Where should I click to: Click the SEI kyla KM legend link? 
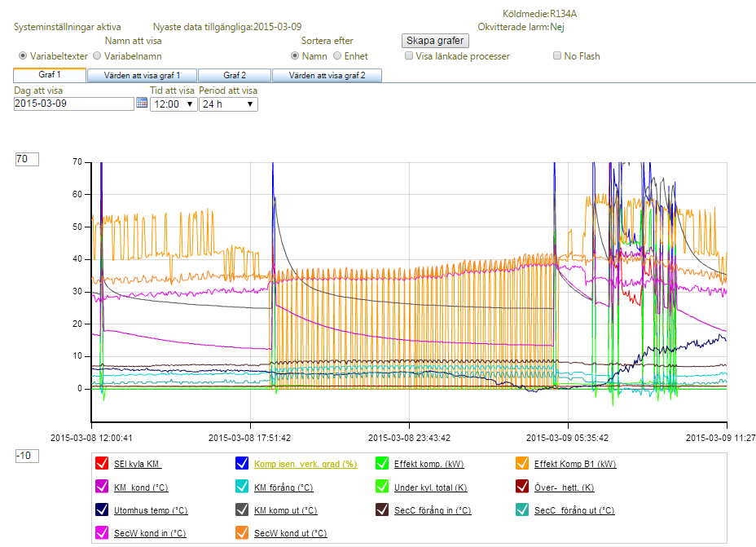(138, 464)
